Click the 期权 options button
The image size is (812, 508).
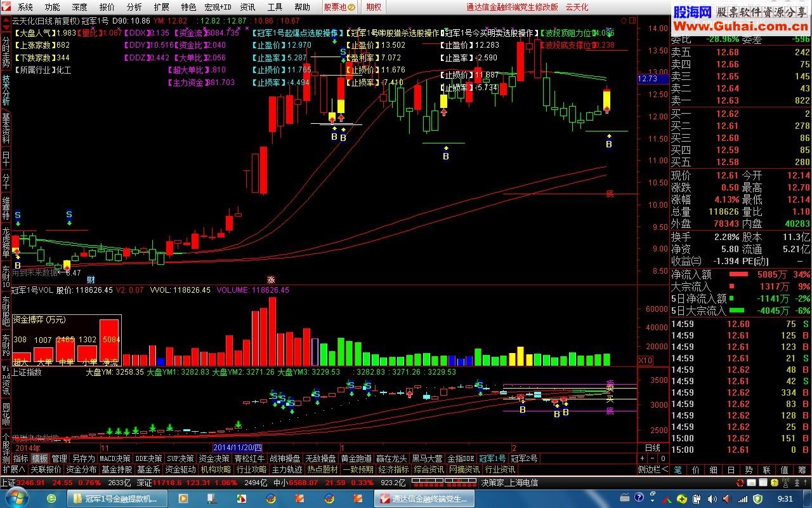point(374,7)
